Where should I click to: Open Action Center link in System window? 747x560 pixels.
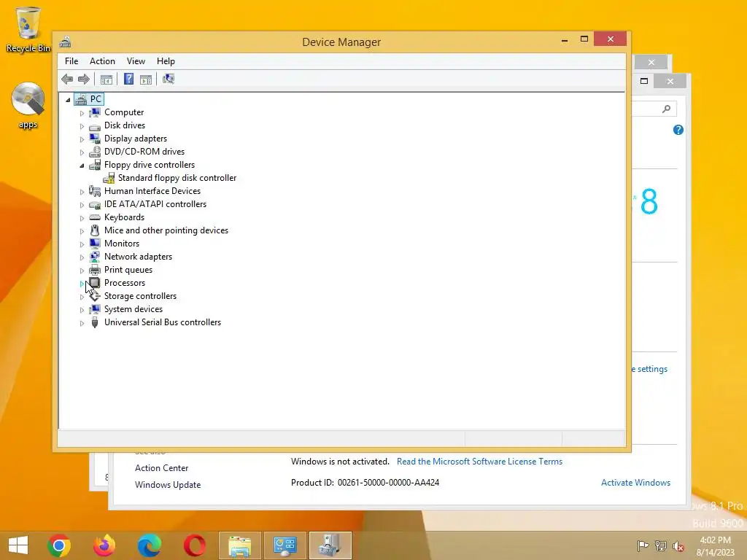click(x=161, y=468)
